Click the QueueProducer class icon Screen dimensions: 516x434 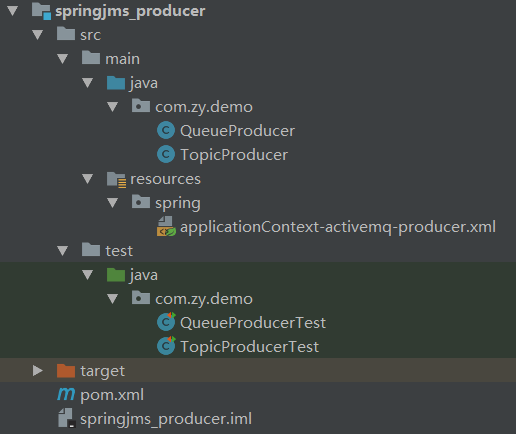166,130
